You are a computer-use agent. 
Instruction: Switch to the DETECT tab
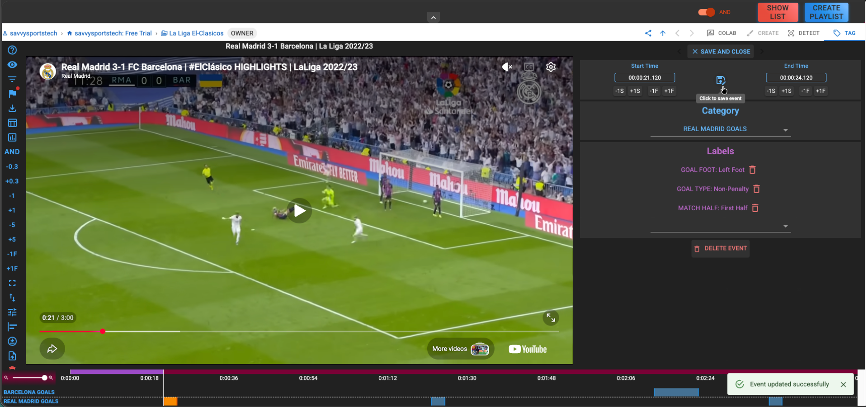803,33
